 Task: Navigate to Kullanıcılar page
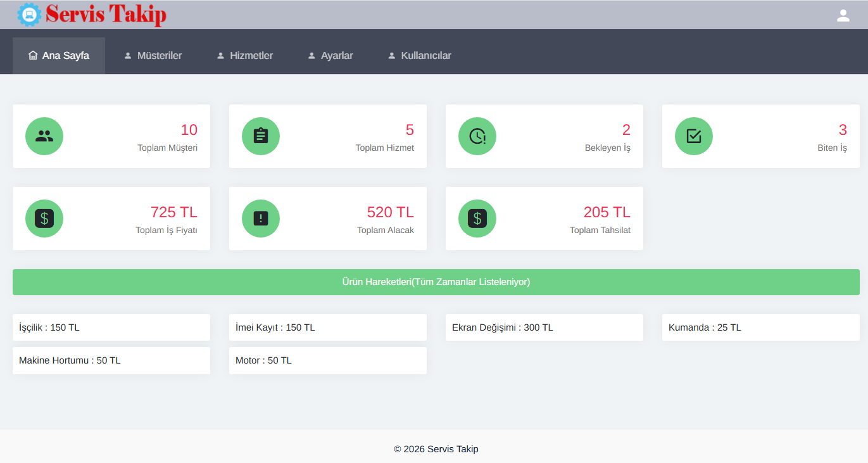click(x=419, y=56)
